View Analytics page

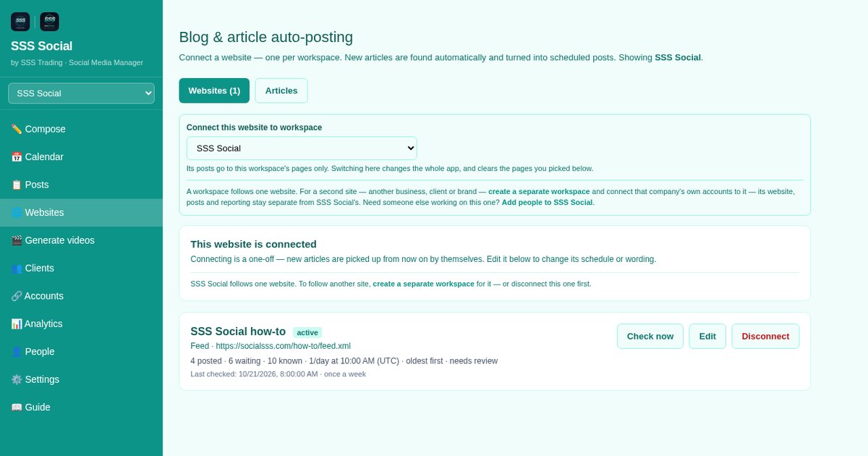click(81, 324)
